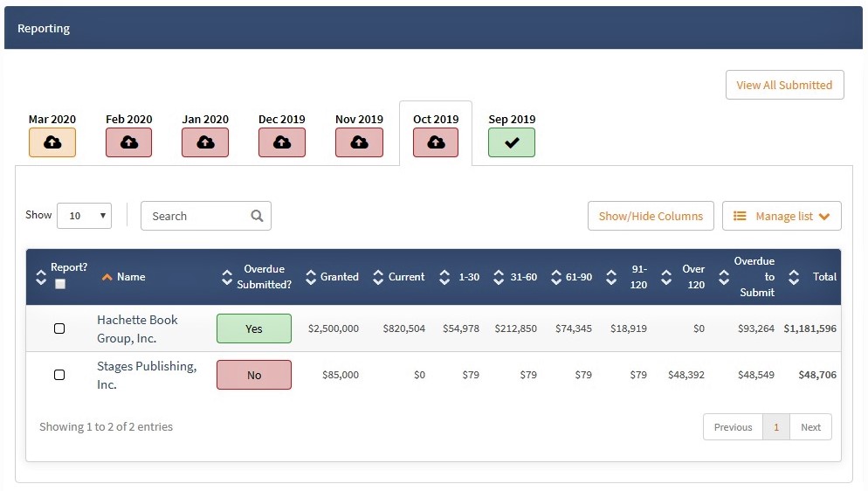Sort the table by the Granted column
This screenshot has height=491, width=868.
click(311, 277)
